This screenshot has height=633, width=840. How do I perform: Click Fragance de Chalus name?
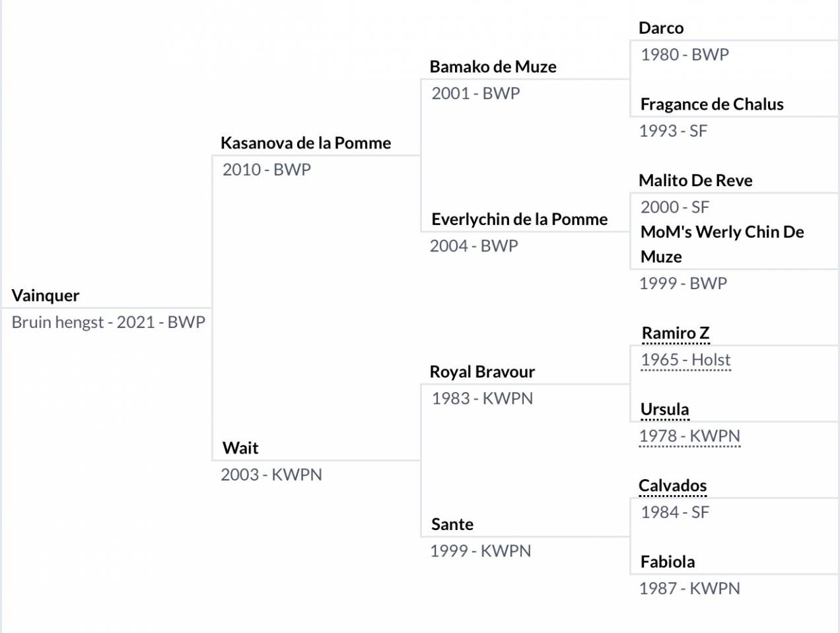coord(712,104)
